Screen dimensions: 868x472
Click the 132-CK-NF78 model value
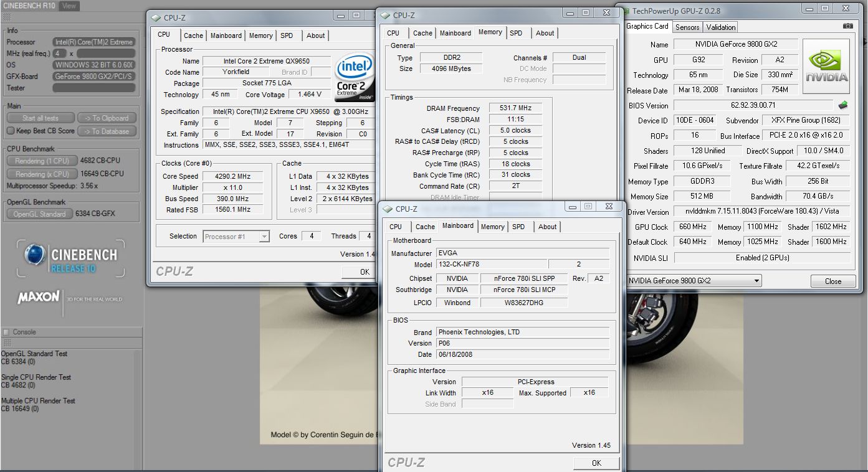pos(491,265)
